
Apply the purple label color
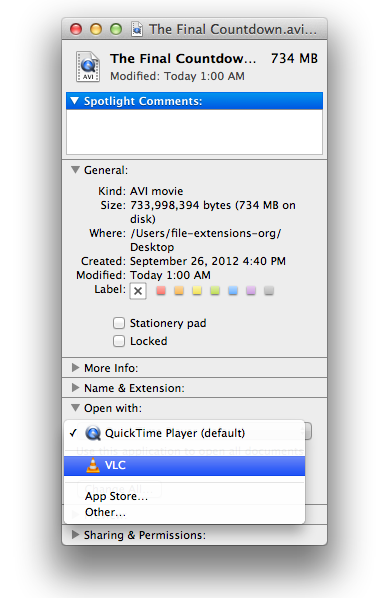[x=251, y=291]
